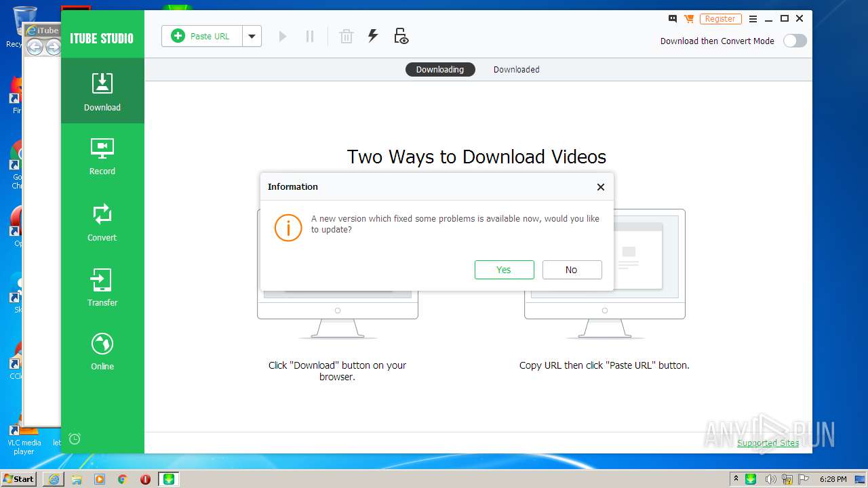Click the private mode lock-eye icon
The height and width of the screenshot is (488, 868).
coord(401,36)
